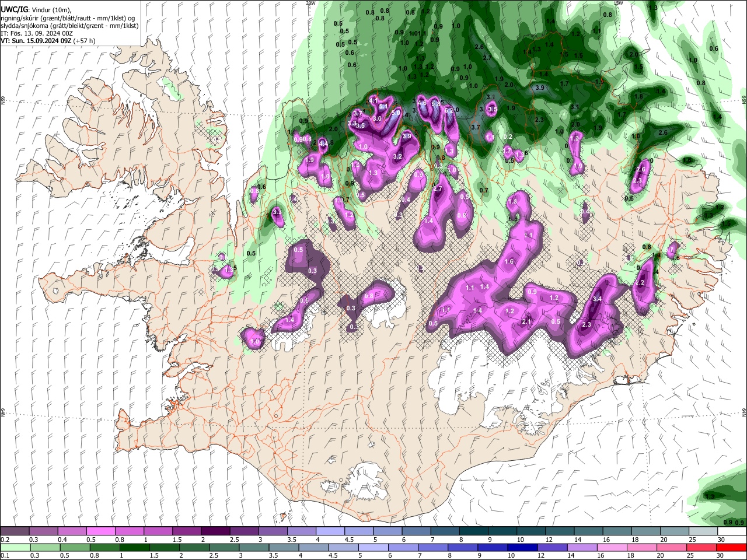Click the 4.6 precipitation value on the map
This screenshot has width=747, height=560.
coord(422,103)
